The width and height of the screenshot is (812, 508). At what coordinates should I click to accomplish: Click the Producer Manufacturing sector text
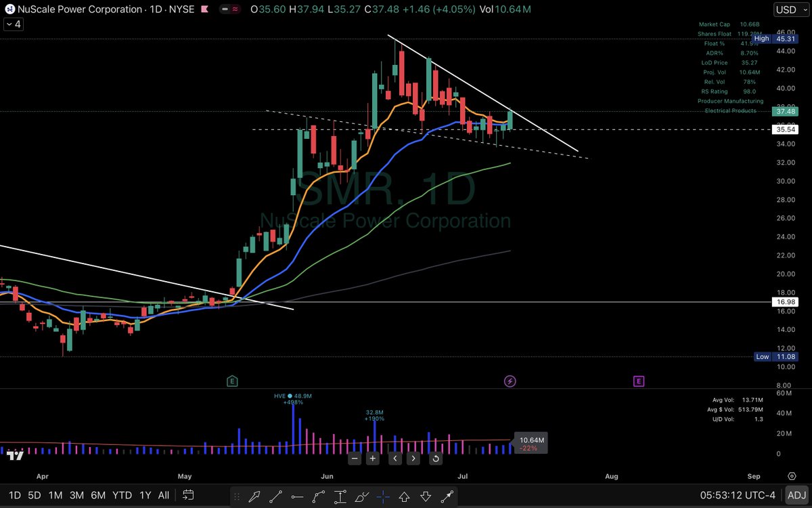pos(730,100)
